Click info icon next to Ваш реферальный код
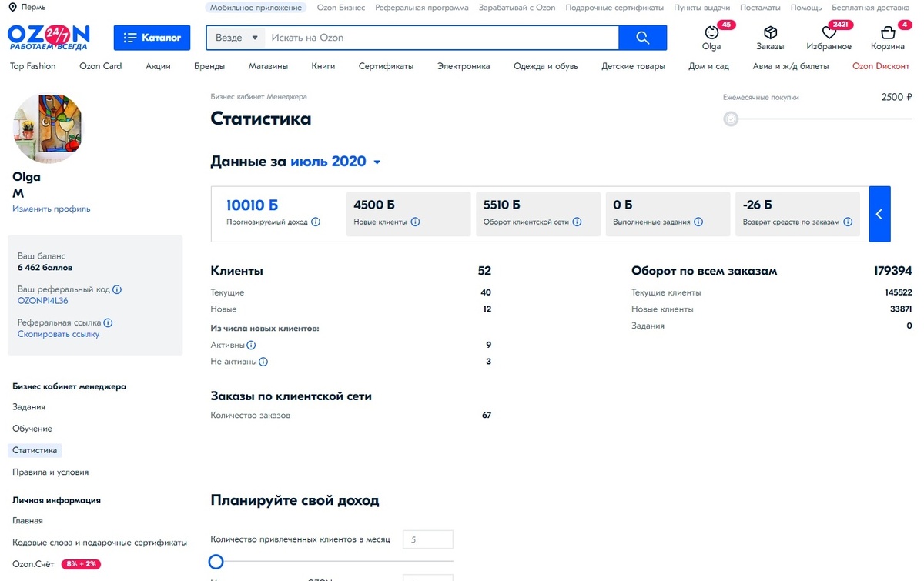This screenshot has width=924, height=581. tap(117, 290)
